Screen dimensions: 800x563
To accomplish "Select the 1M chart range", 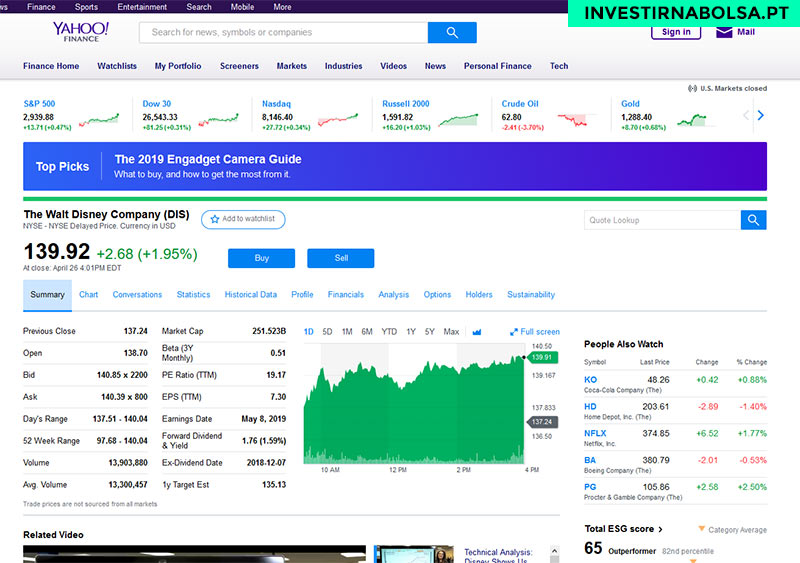I will pyautogui.click(x=347, y=332).
